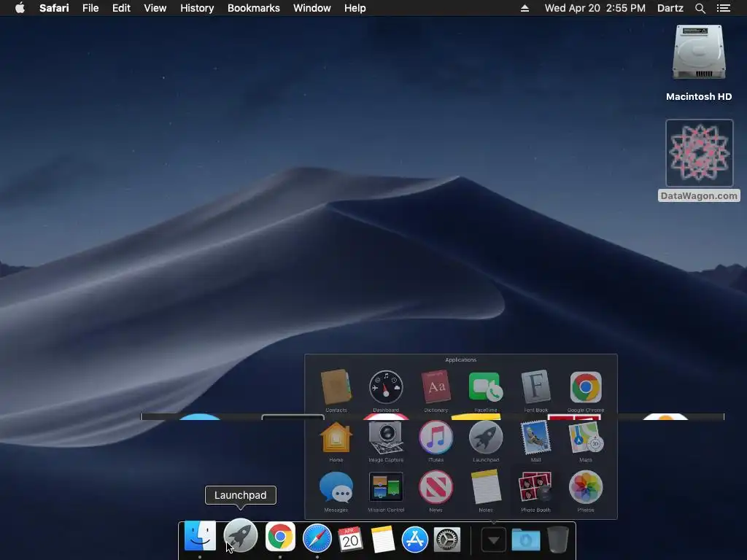Image resolution: width=747 pixels, height=560 pixels.
Task: Open System Preferences from the Dock
Action: click(x=447, y=540)
